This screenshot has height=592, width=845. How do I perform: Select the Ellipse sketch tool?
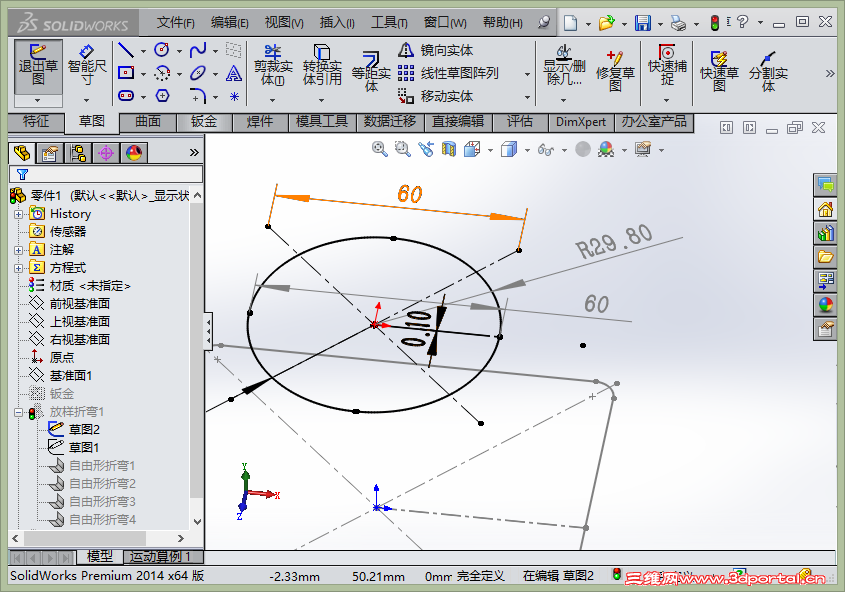(x=198, y=73)
